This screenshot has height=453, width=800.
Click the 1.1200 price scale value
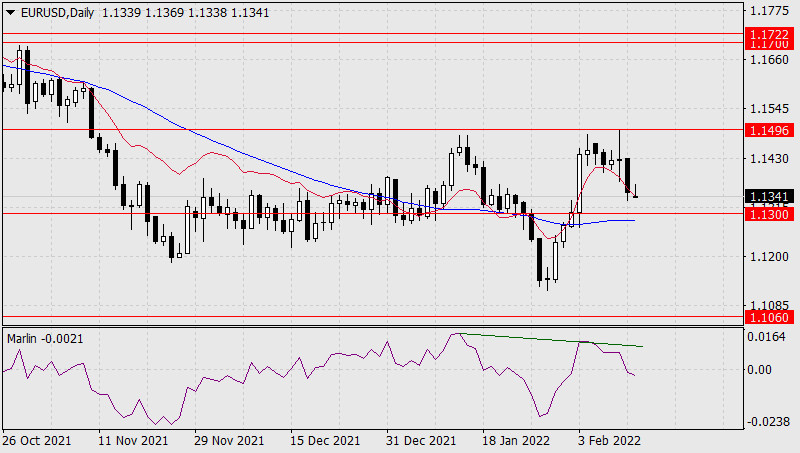(x=769, y=257)
